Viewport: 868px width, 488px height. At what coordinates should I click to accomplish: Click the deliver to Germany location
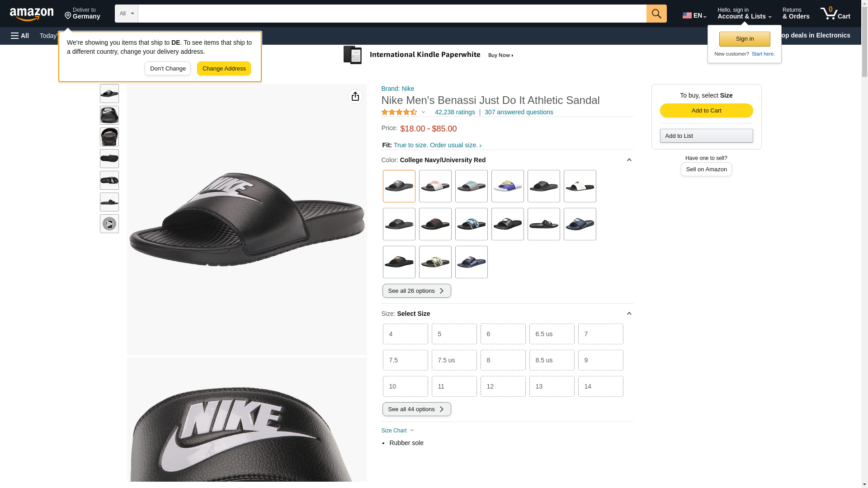tap(82, 14)
